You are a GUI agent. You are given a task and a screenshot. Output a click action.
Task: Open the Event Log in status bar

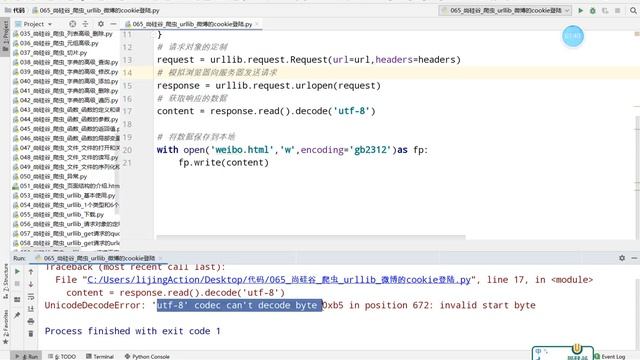click(609, 356)
